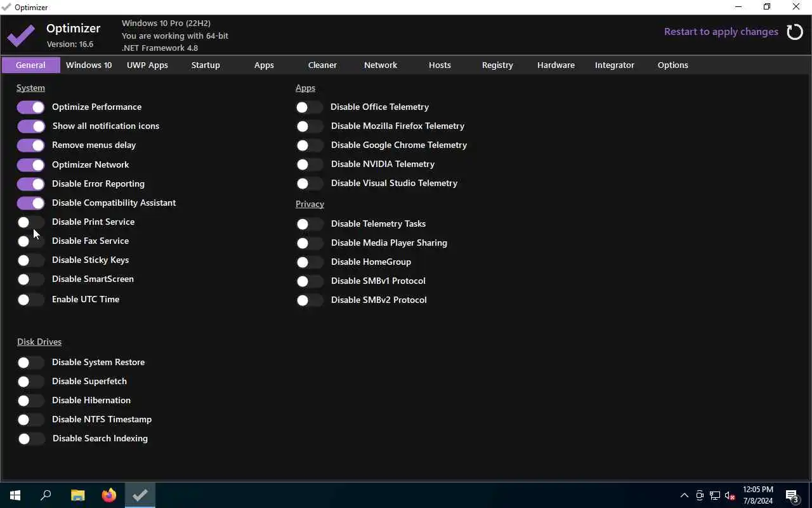Open the network tray icon
The image size is (812, 508).
coord(715,495)
